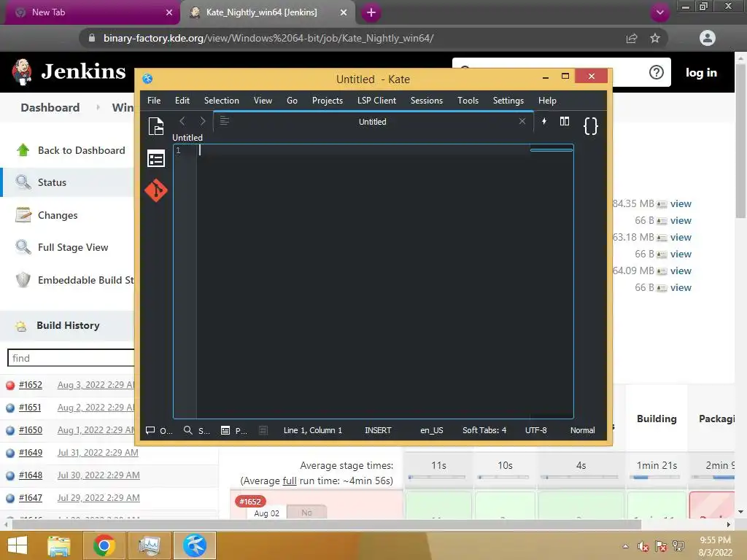Click the Dashboard breadcrumb in Jenkins

(x=50, y=108)
